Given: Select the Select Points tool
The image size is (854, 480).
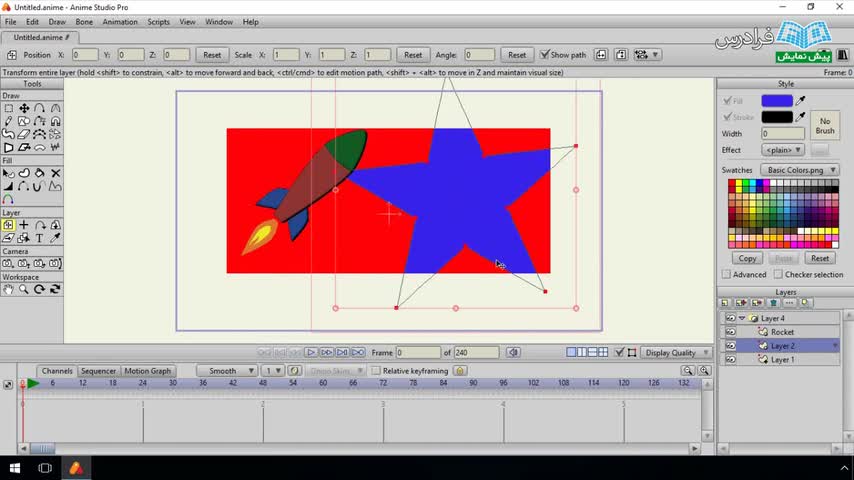Looking at the screenshot, I should tap(8, 108).
